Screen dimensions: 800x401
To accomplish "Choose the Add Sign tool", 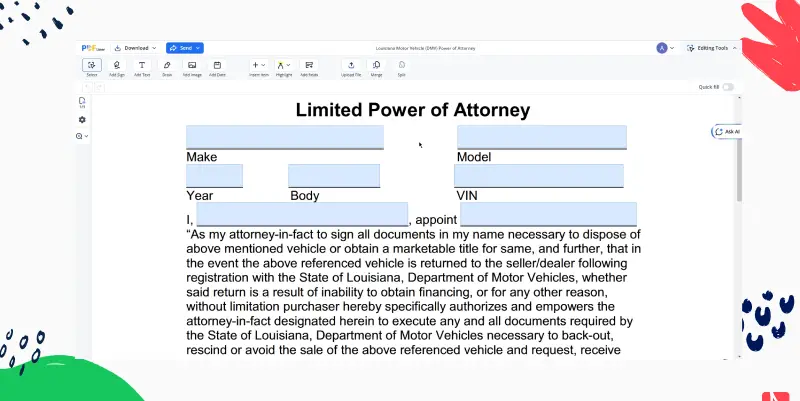I will (117, 67).
